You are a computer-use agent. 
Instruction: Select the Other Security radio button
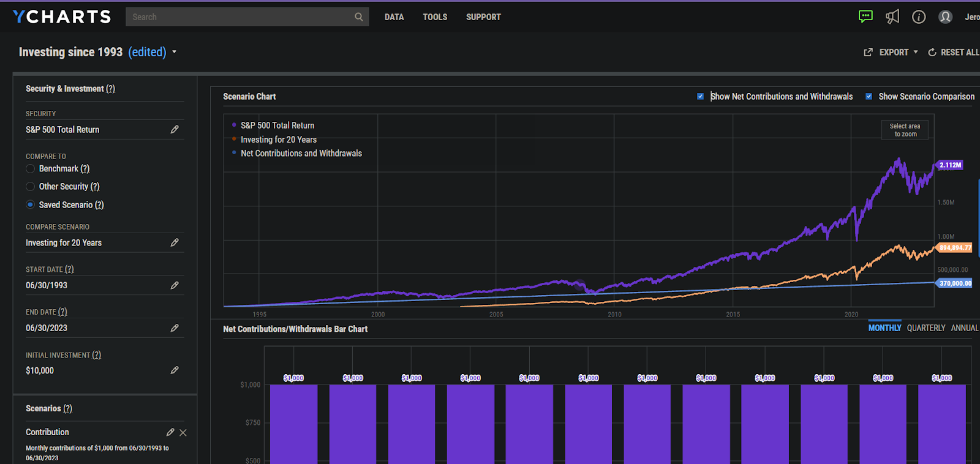(30, 187)
